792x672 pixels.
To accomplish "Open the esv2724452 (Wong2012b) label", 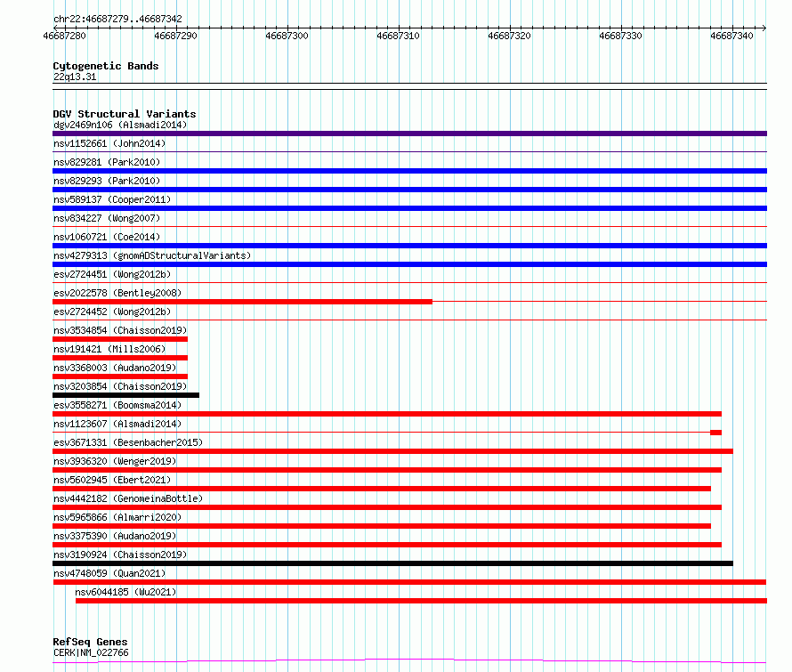I will 112,312.
